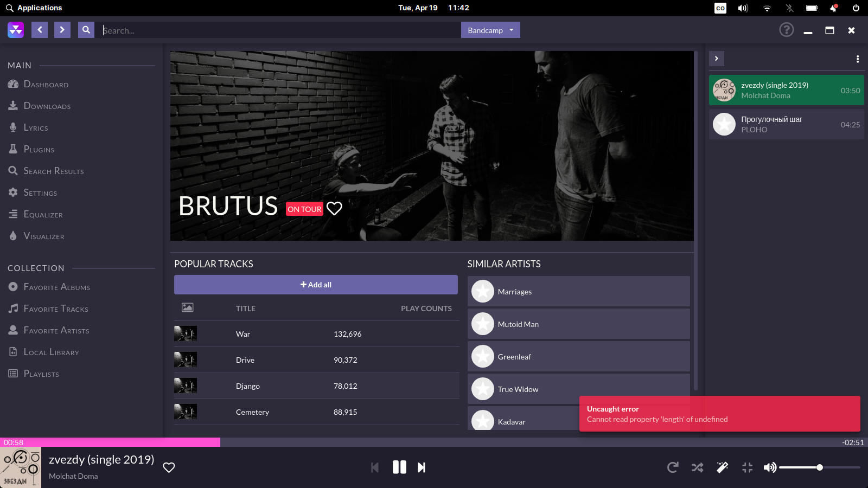Skip to previous track
Viewport: 868px width, 488px height.
(375, 467)
